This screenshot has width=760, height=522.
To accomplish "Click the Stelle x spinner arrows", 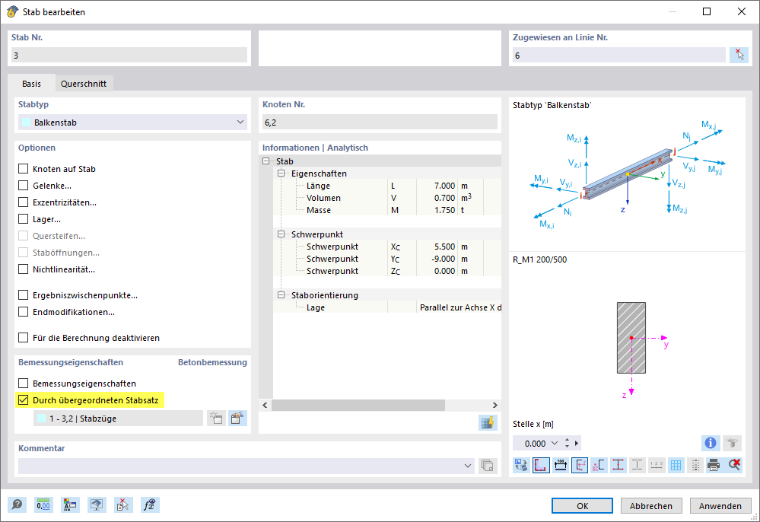I will [x=567, y=443].
